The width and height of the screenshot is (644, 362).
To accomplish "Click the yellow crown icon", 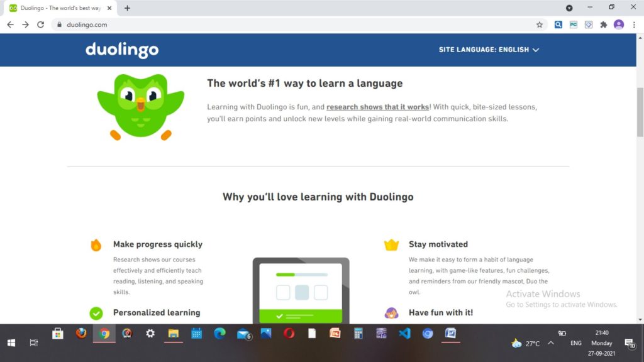I will [391, 244].
